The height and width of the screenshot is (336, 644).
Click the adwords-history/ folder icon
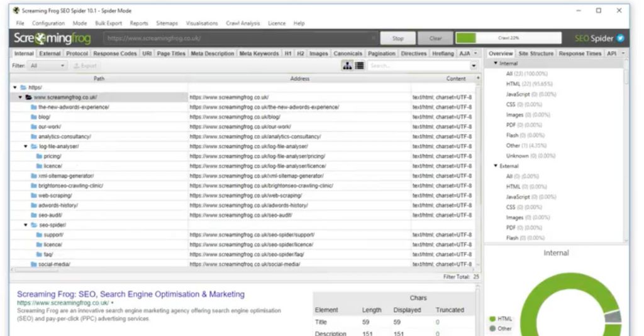tap(34, 205)
